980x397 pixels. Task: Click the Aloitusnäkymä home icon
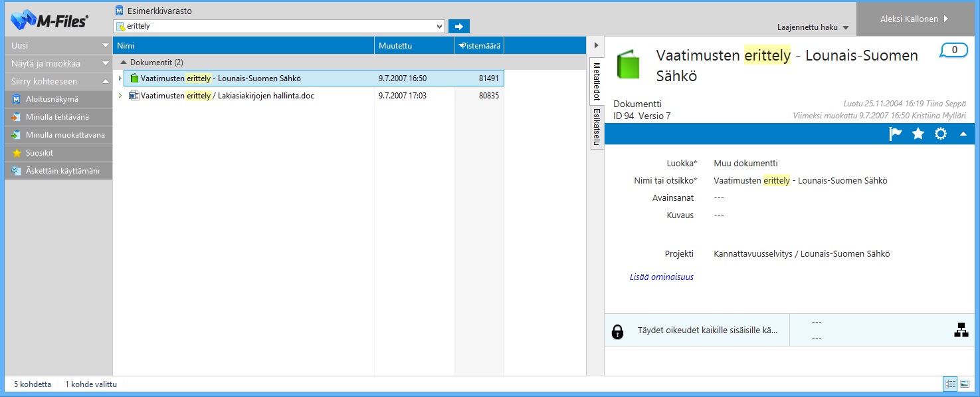[17, 99]
